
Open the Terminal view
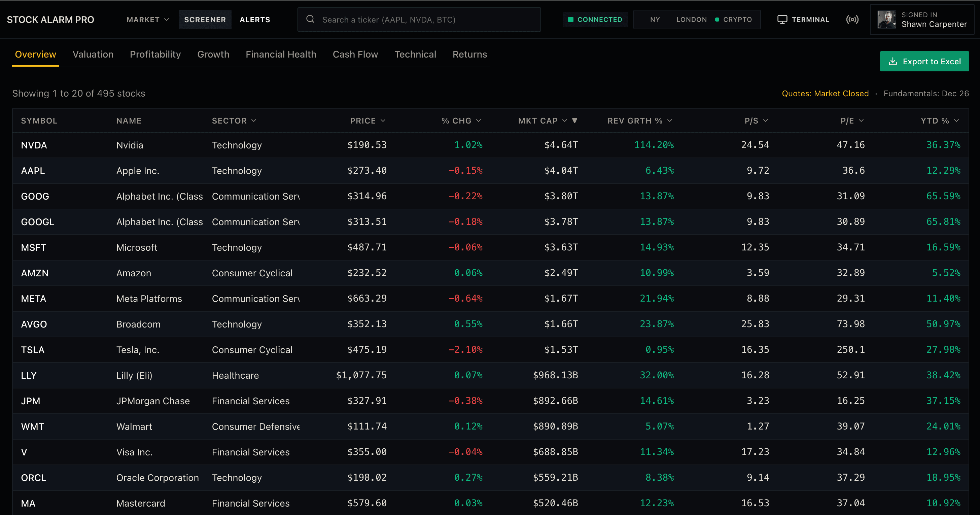pos(803,20)
